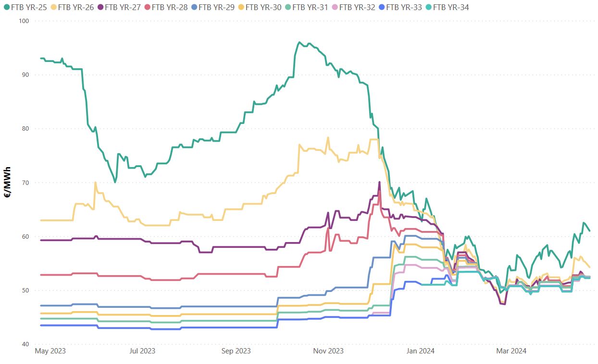The width and height of the screenshot is (598, 364).
Task: Click the FTB YR-34 legend text
Action: pyautogui.click(x=450, y=7)
